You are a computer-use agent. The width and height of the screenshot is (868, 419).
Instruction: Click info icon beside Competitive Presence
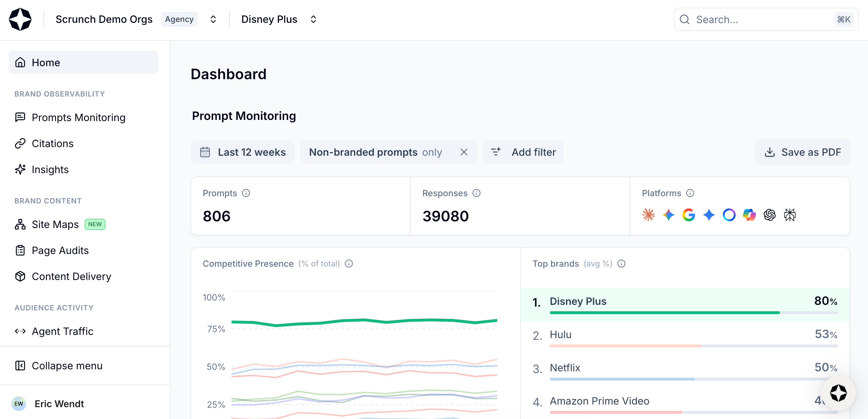point(349,264)
